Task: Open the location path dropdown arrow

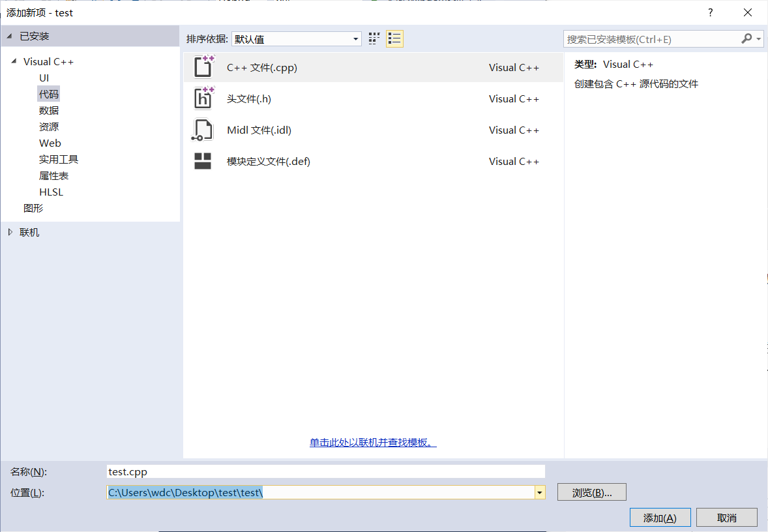Action: click(x=540, y=492)
